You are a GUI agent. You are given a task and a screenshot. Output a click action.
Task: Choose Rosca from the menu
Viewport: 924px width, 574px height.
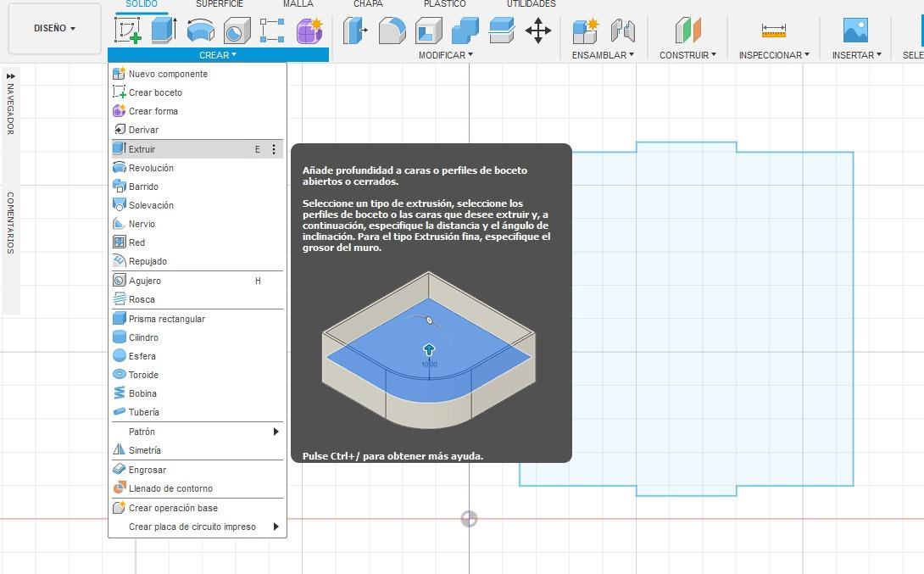tap(198, 299)
